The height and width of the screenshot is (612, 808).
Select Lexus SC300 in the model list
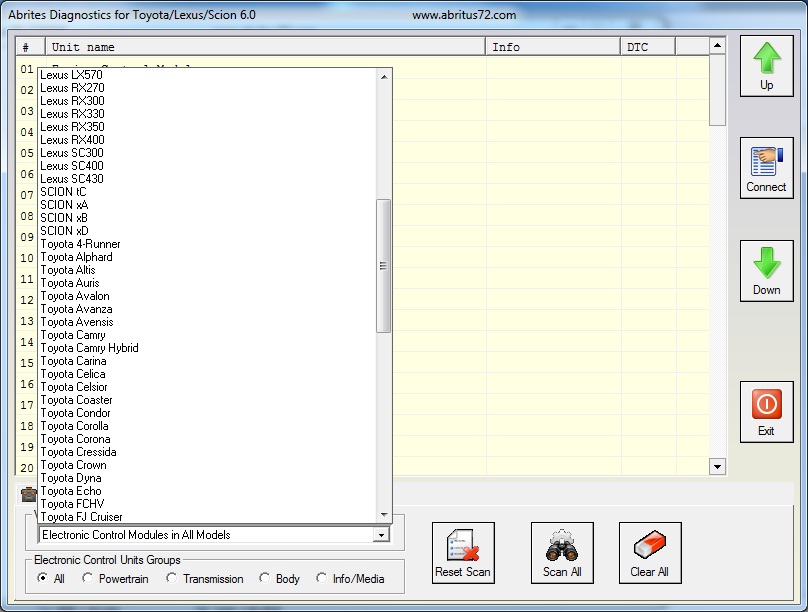tap(208, 153)
